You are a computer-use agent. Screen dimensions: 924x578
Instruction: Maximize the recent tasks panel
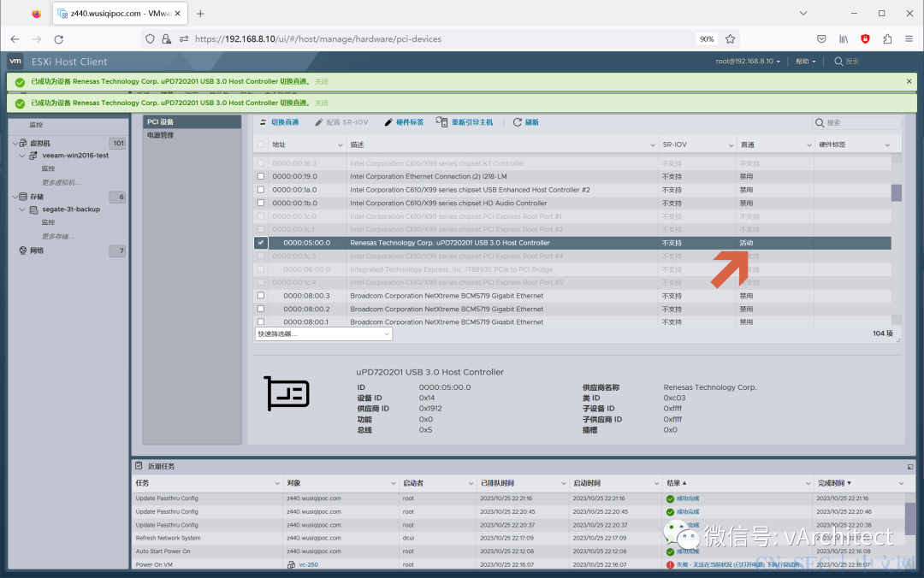tap(909, 467)
